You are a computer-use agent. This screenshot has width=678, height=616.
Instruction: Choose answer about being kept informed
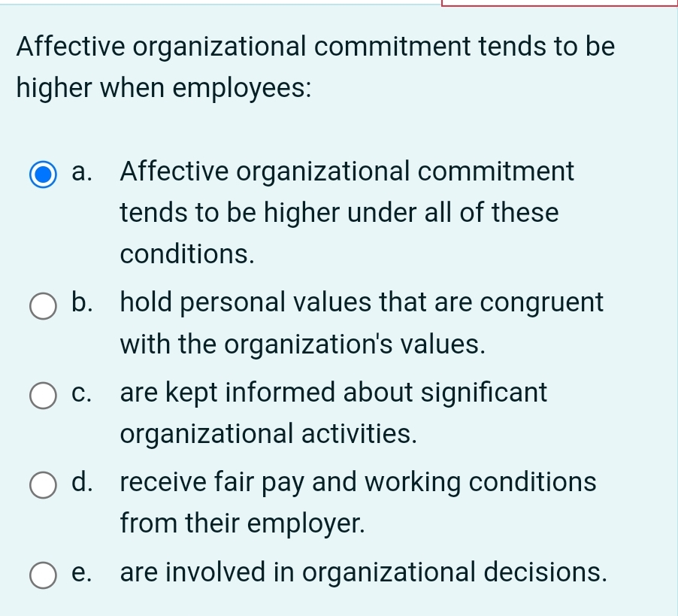tap(334, 393)
